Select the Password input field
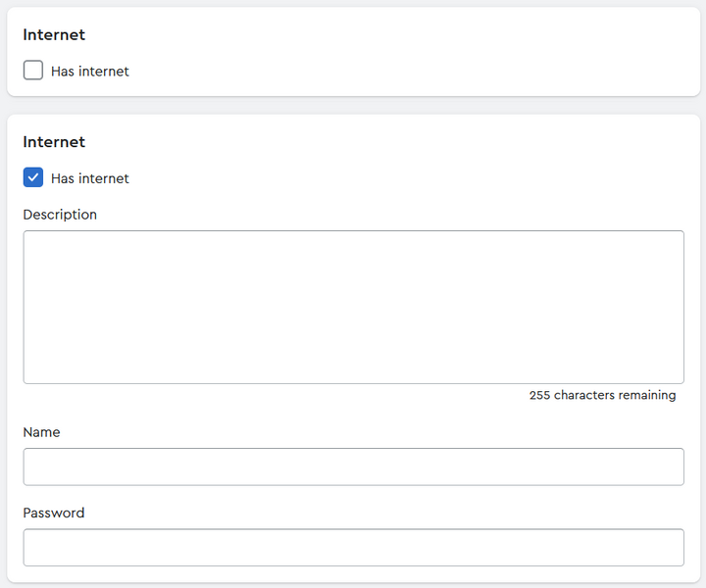Image resolution: width=706 pixels, height=588 pixels. [x=353, y=548]
